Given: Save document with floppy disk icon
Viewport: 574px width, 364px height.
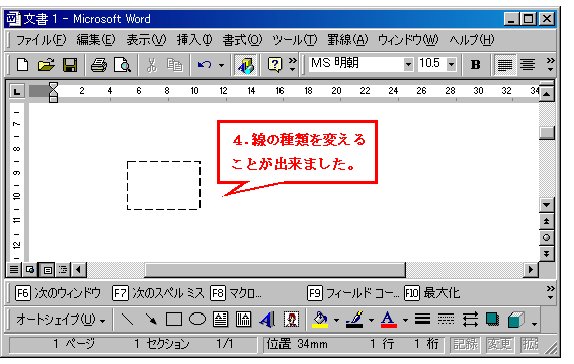Looking at the screenshot, I should coord(70,65).
